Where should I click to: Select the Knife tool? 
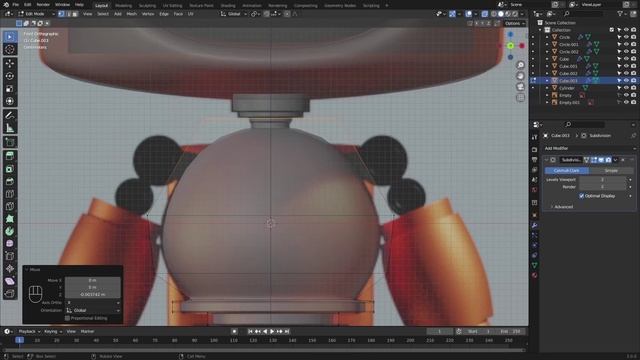pos(10,206)
